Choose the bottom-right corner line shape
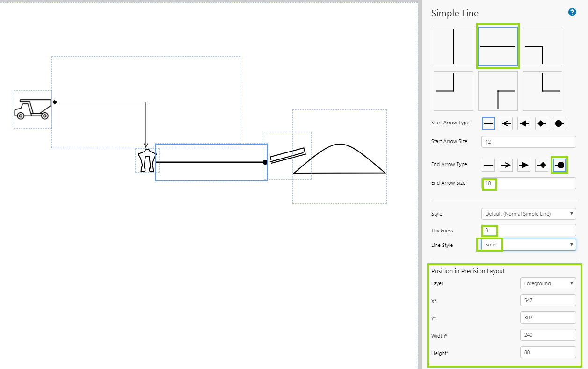 coord(453,91)
